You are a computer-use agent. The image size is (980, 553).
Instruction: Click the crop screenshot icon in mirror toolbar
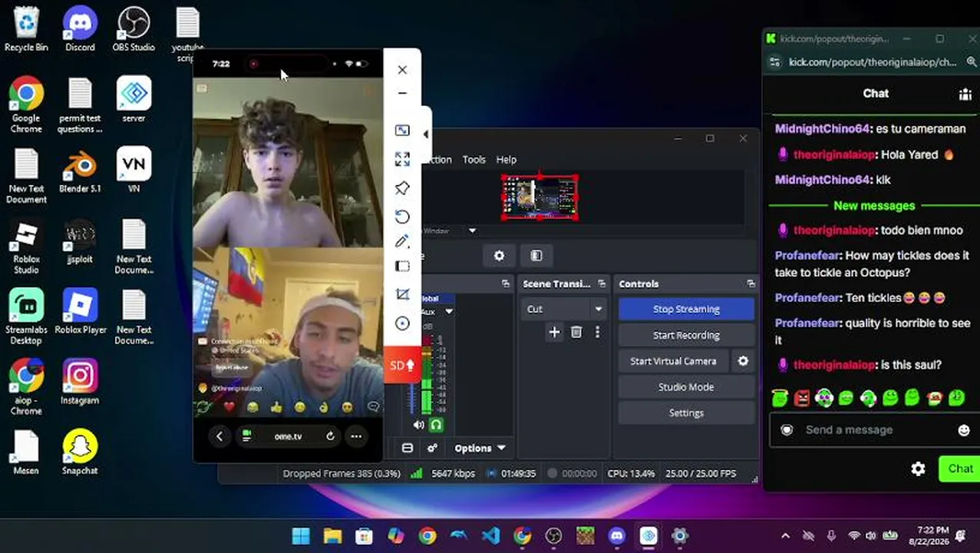[x=402, y=295]
